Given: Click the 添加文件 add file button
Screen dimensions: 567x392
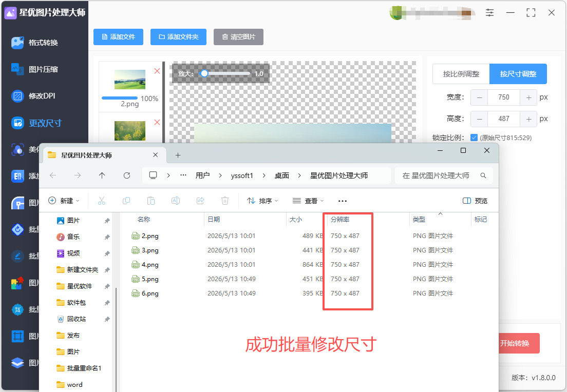Looking at the screenshot, I should pyautogui.click(x=118, y=37).
